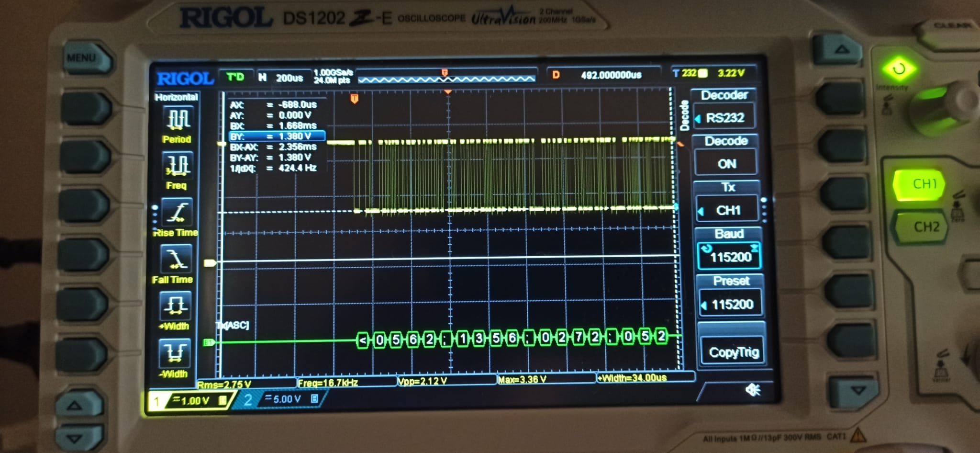Click the H 200us timebase readout
This screenshot has width=980, height=453.
pyautogui.click(x=281, y=78)
